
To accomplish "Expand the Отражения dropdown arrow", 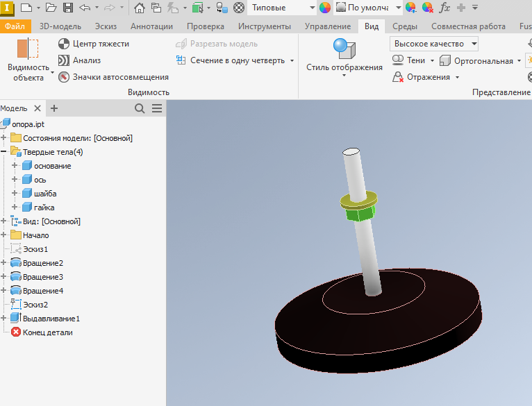I will (458, 77).
